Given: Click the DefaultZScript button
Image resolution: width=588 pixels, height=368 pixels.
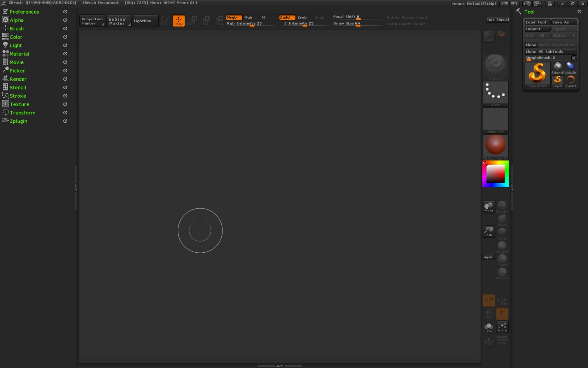Looking at the screenshot, I should click(481, 4).
